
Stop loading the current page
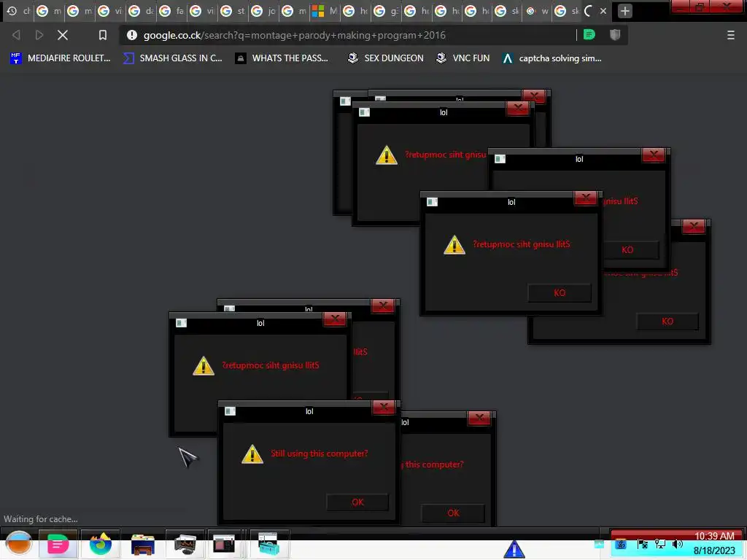coord(63,35)
